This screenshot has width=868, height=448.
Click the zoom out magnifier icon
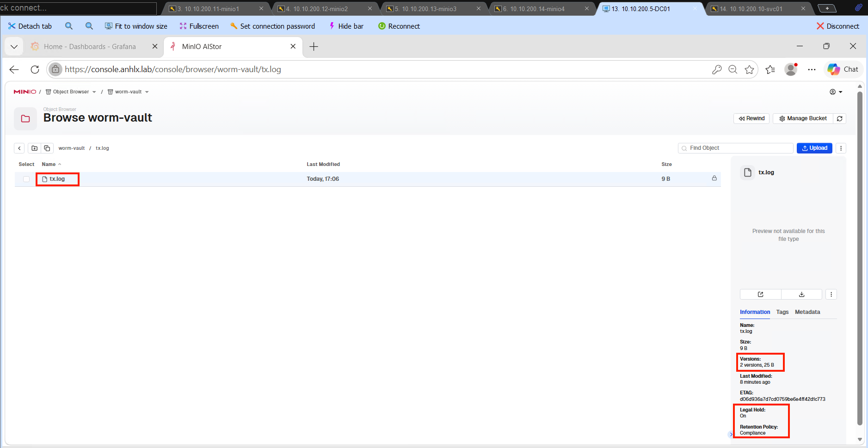click(x=89, y=26)
